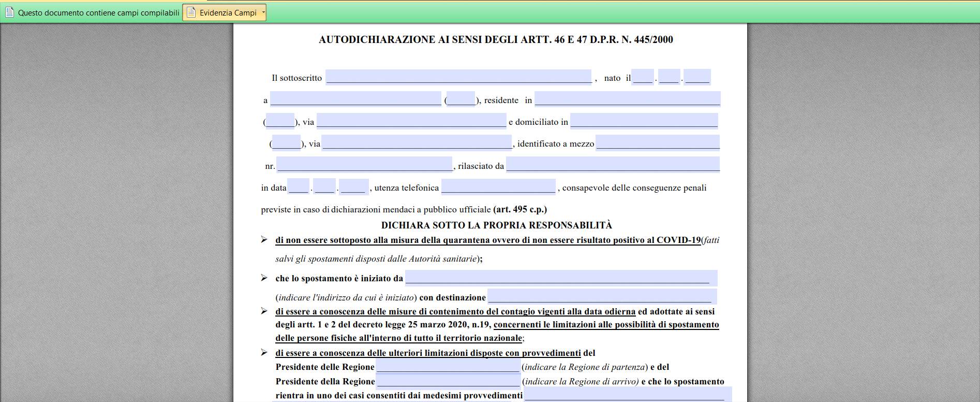Click the 'rilasciato da' field
This screenshot has height=402, width=980.
pyautogui.click(x=613, y=165)
